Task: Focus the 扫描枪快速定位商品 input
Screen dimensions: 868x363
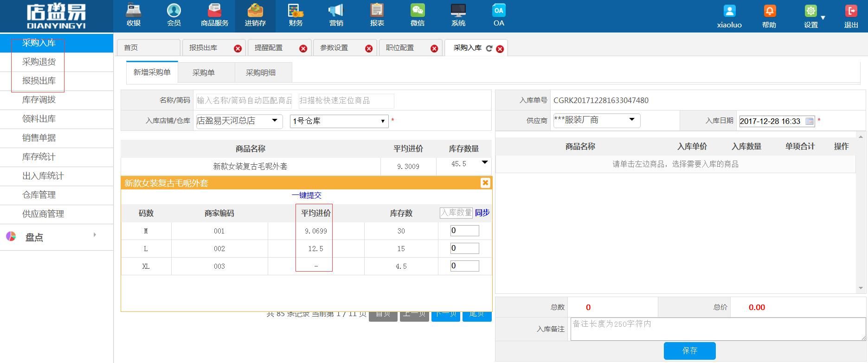Action: (346, 101)
